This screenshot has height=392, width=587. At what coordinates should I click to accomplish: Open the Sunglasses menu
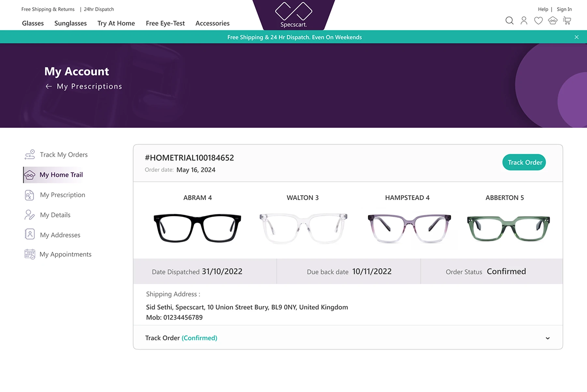(70, 23)
